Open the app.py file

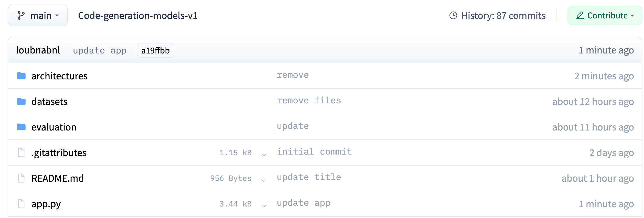(46, 204)
